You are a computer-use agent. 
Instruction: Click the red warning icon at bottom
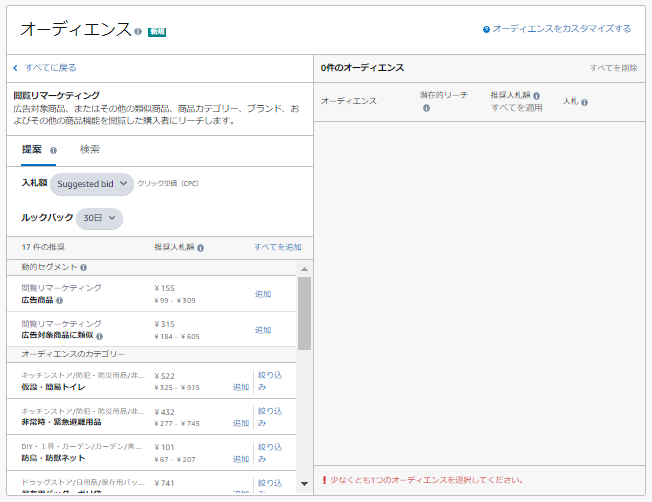click(324, 480)
